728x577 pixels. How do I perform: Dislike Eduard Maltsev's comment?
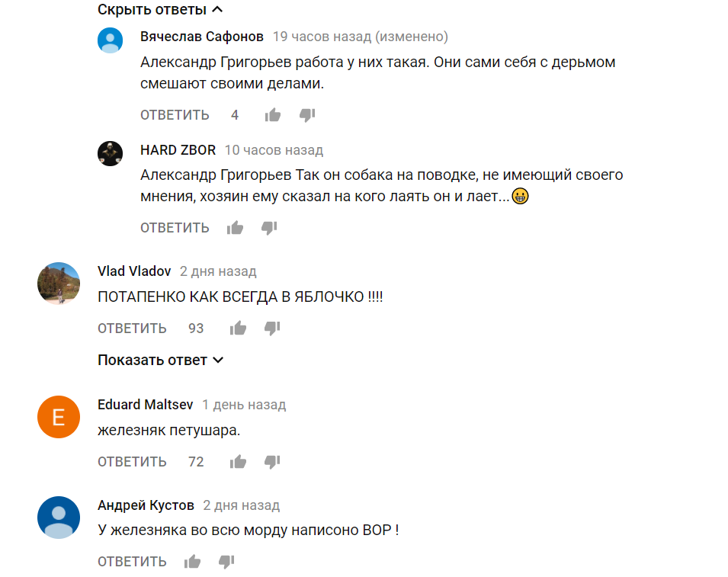[272, 461]
